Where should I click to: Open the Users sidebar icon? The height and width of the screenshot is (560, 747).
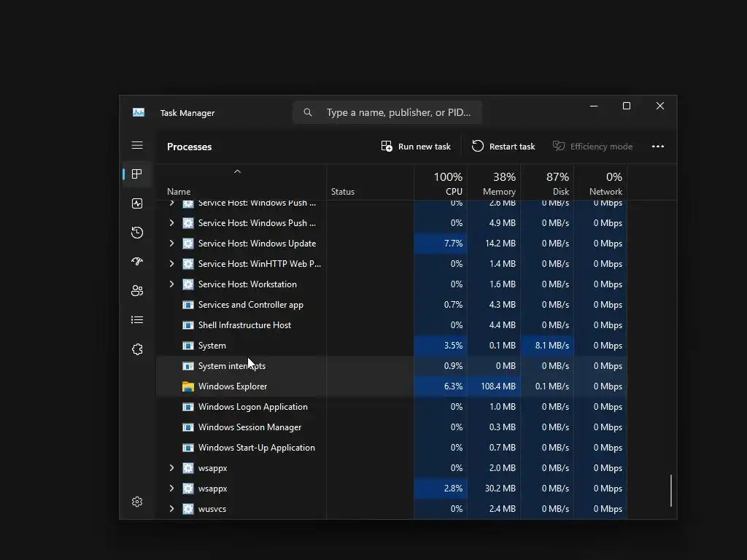point(137,290)
